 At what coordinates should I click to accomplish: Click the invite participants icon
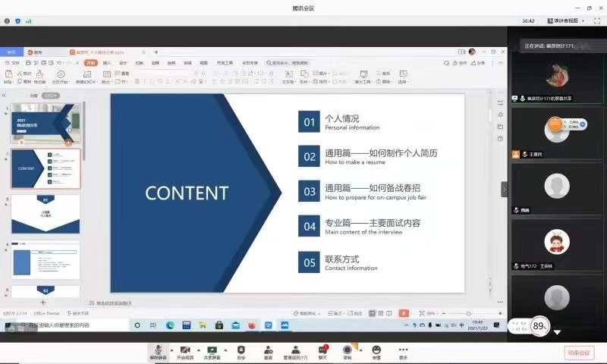tap(268, 350)
